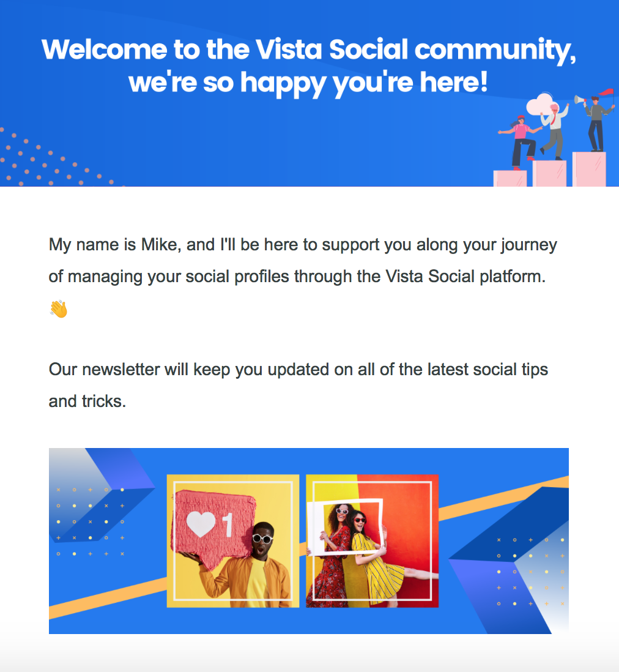Viewport: 619px width, 672px height.
Task: Click the photo of two women posing
Action: click(373, 541)
